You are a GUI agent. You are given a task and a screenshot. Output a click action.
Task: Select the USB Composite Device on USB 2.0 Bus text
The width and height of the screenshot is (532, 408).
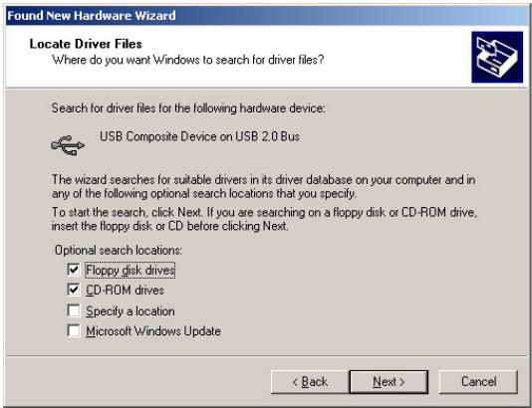(199, 136)
